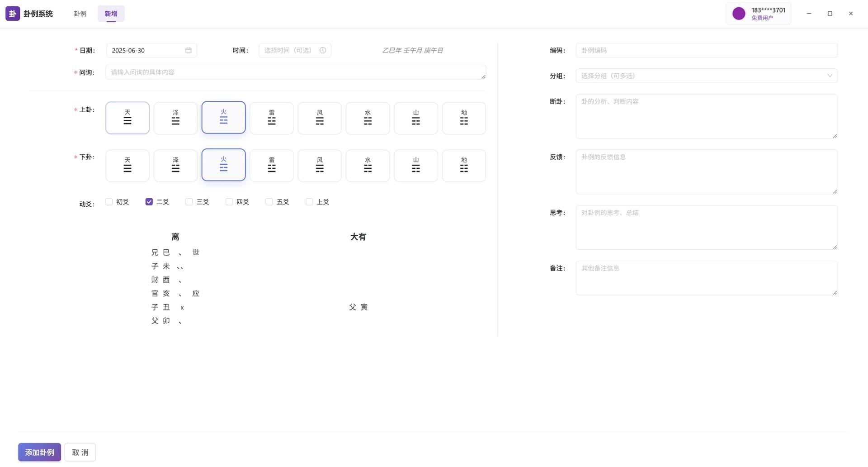Image resolution: width=868 pixels, height=467 pixels.
Task: Switch to the 新增 tab
Action: tap(111, 14)
